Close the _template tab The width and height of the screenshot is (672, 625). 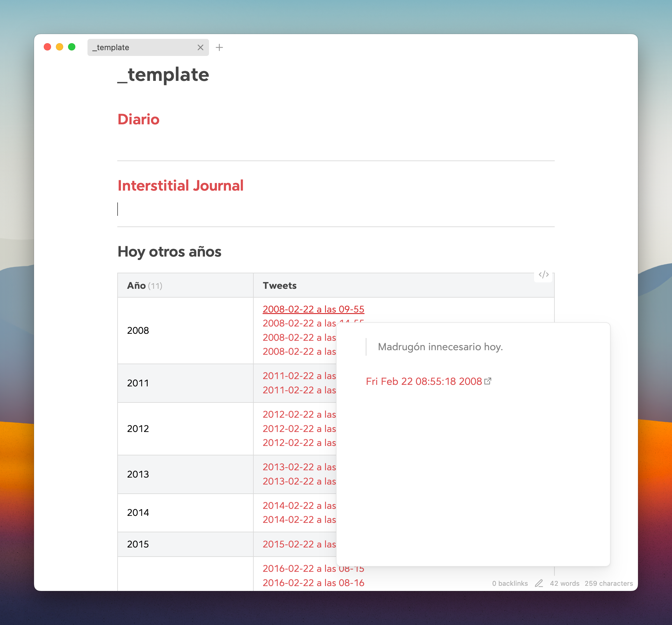tap(201, 47)
